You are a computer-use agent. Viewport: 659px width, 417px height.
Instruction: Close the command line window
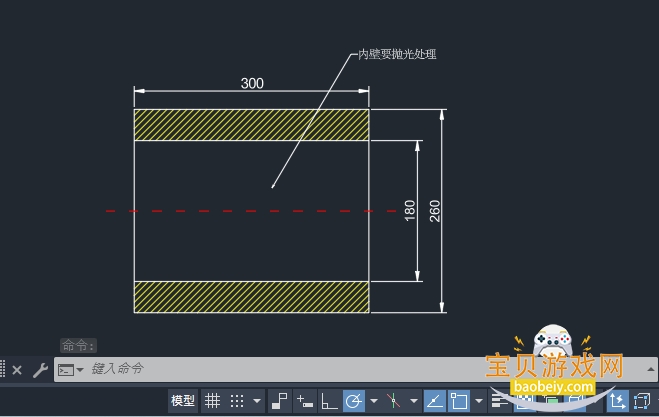17,370
